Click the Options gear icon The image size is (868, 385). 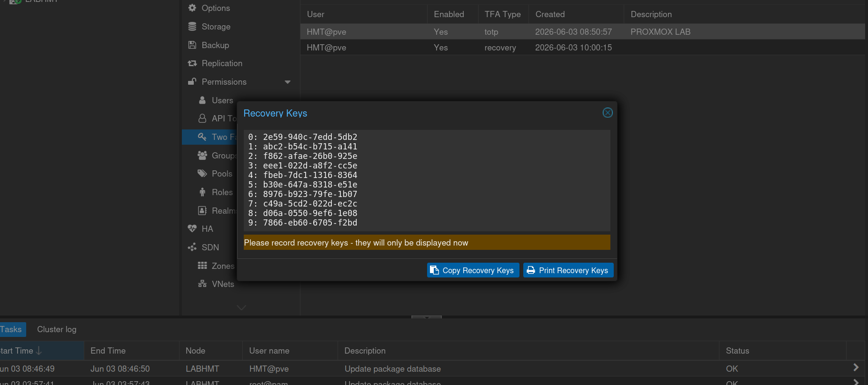192,8
